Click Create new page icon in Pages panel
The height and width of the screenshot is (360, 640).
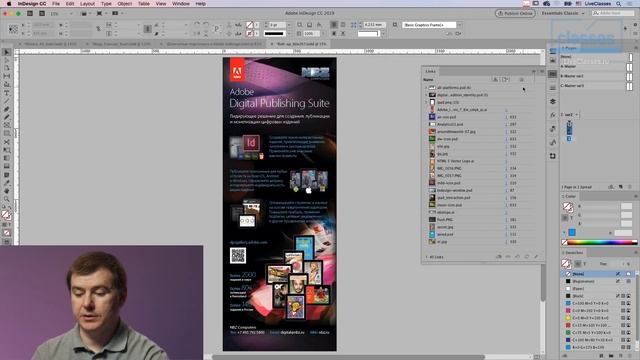pyautogui.click(x=620, y=187)
